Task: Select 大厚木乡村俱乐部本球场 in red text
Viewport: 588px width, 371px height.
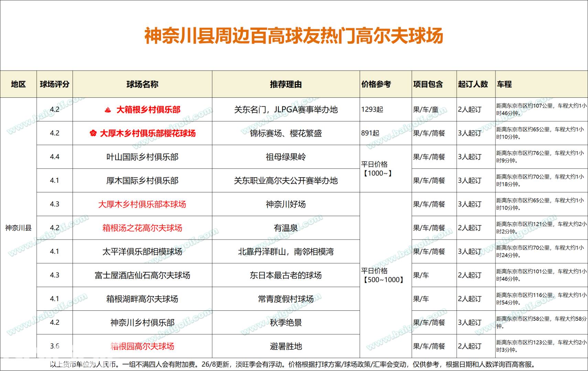Action: coord(142,204)
